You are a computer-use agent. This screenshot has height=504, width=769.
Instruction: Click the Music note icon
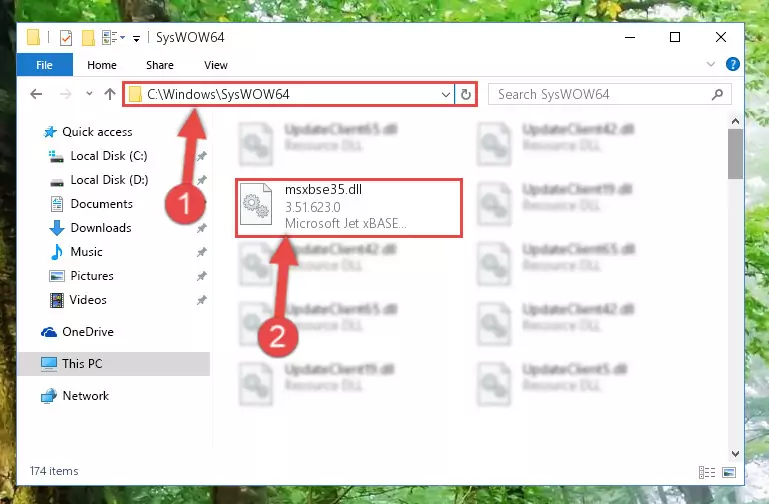57,252
